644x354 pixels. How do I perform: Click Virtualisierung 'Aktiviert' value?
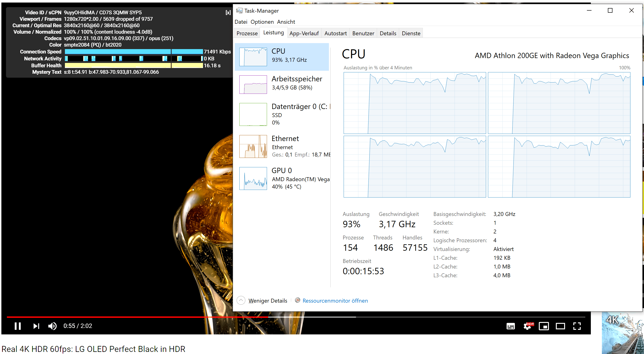(x=504, y=249)
